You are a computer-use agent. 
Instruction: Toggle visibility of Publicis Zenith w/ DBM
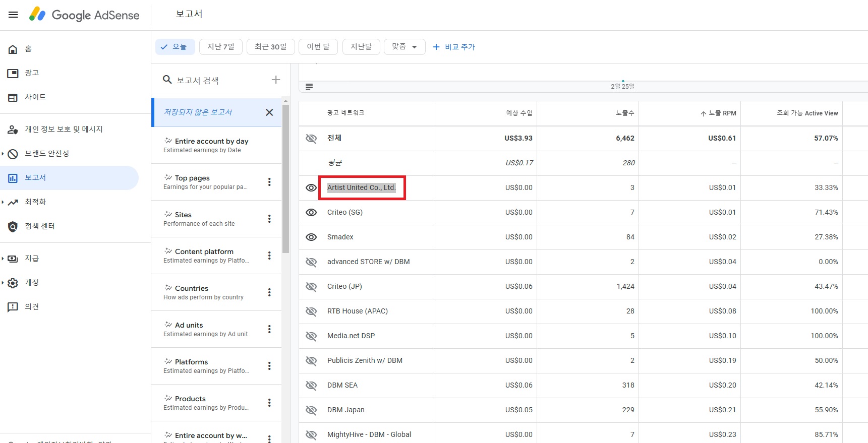click(311, 360)
